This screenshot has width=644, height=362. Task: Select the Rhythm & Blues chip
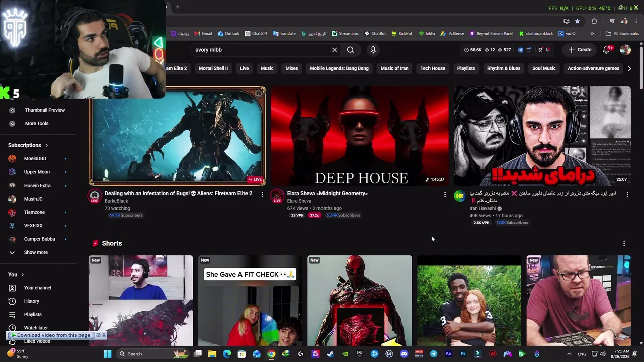coord(504,68)
